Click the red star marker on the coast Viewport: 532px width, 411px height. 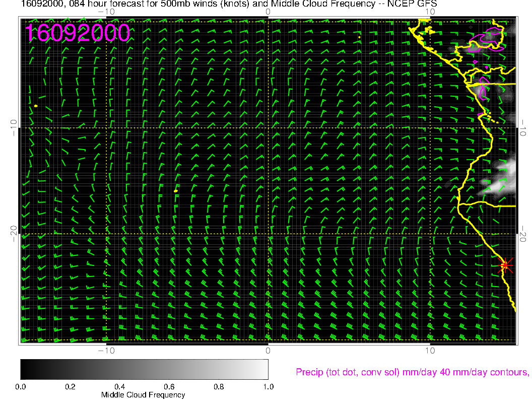505,265
